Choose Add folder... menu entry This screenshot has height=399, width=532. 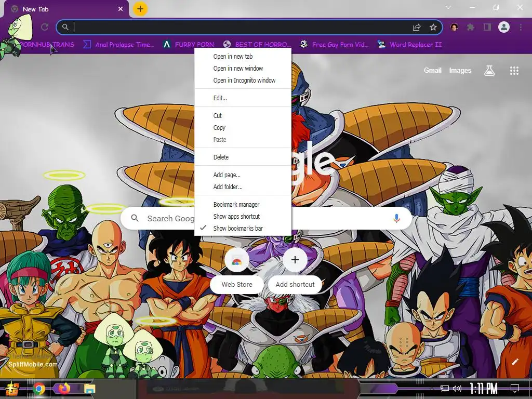point(243,187)
